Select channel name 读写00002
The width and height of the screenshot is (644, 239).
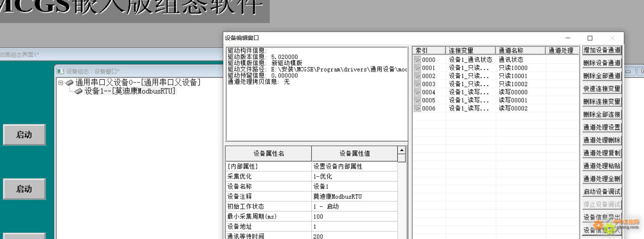[x=513, y=108]
